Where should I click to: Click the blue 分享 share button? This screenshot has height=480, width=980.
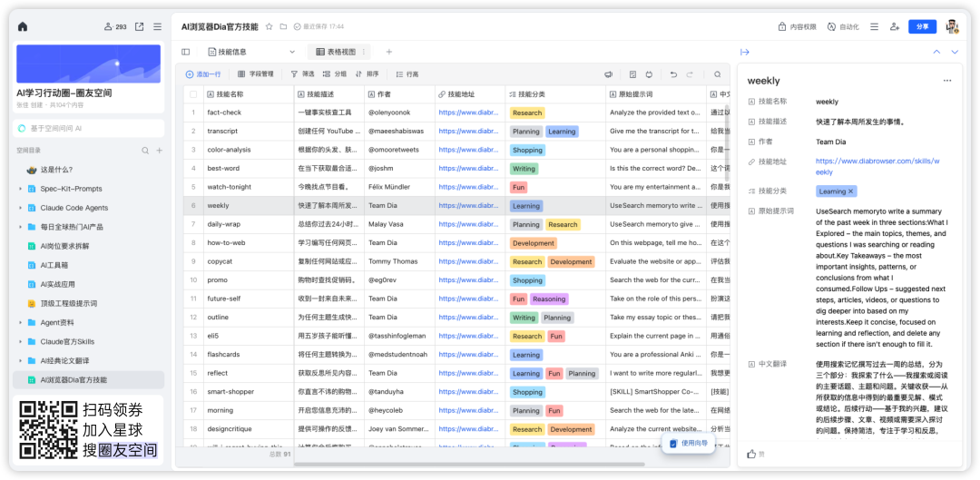click(x=923, y=27)
